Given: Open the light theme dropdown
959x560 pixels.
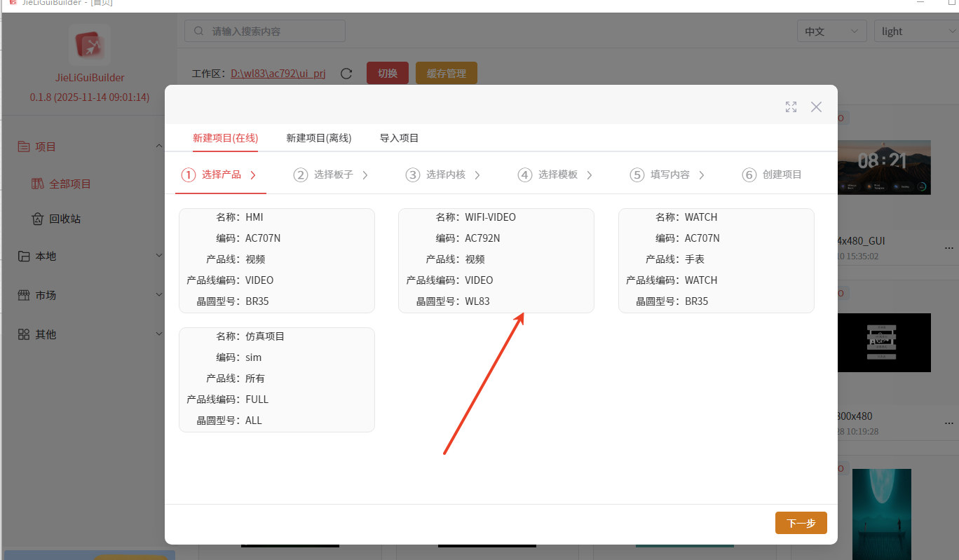Looking at the screenshot, I should click(916, 31).
